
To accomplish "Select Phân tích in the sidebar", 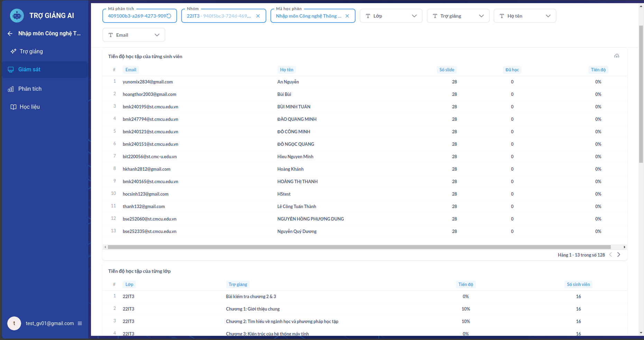I will [x=30, y=89].
